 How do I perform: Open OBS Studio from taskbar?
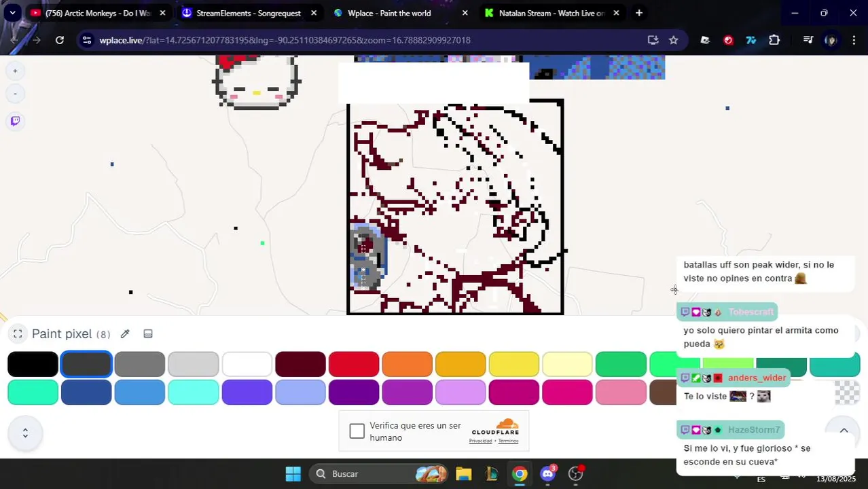(x=576, y=474)
